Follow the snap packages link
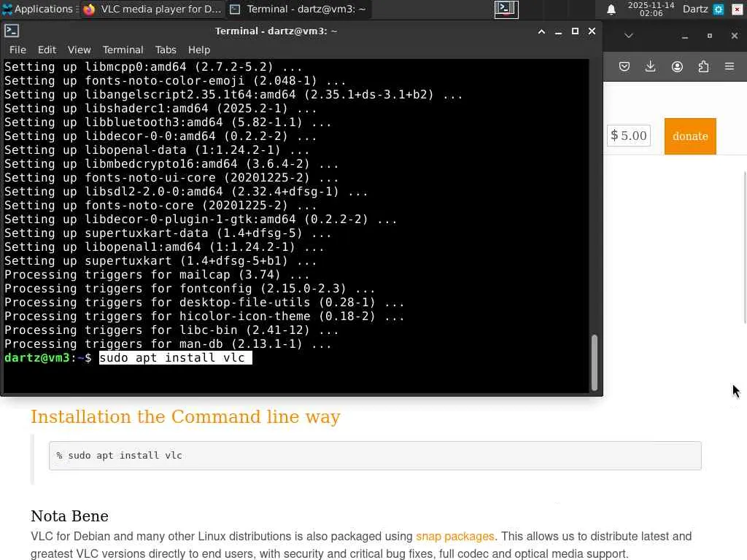Screen dimensions: 747x560 (x=455, y=536)
